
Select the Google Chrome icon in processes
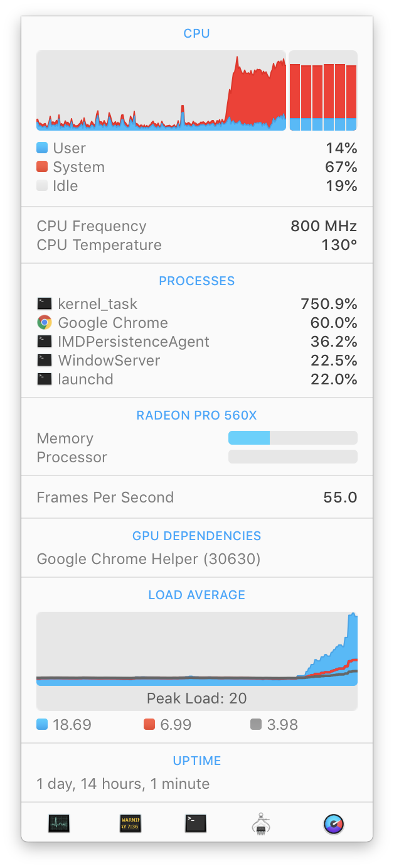(44, 323)
